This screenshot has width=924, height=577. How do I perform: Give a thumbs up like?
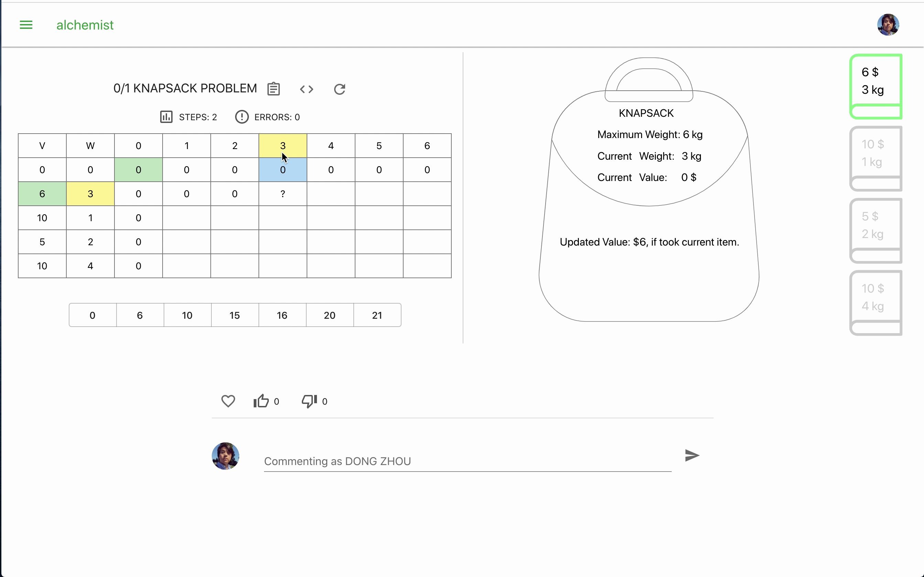[261, 401]
